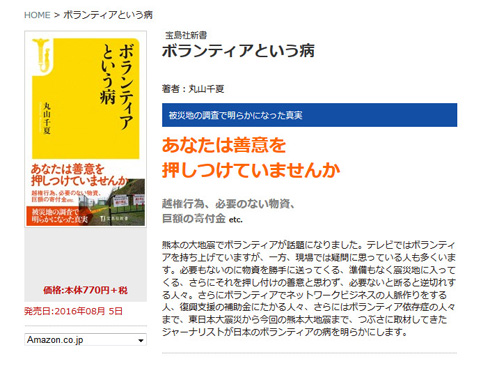Go to the HOME breadcrumb link
490x368 pixels.
37,15
